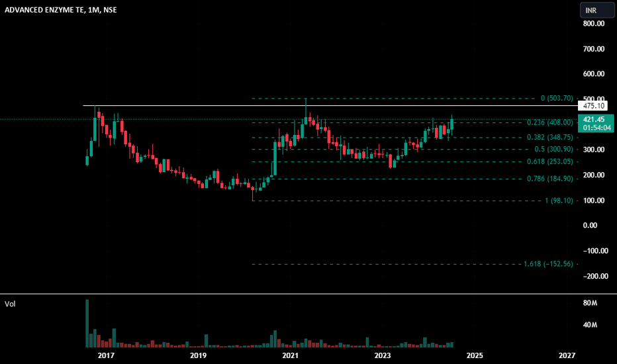Click the 01:54:04 countdown timer label
This screenshot has height=364, width=617.
[x=597, y=128]
